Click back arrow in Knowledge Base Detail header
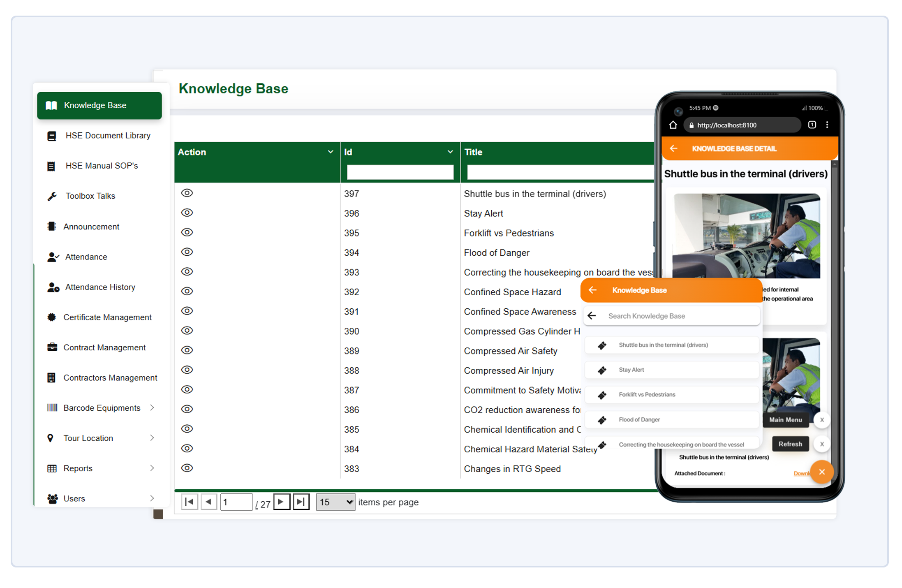This screenshot has width=902, height=588. click(x=673, y=148)
